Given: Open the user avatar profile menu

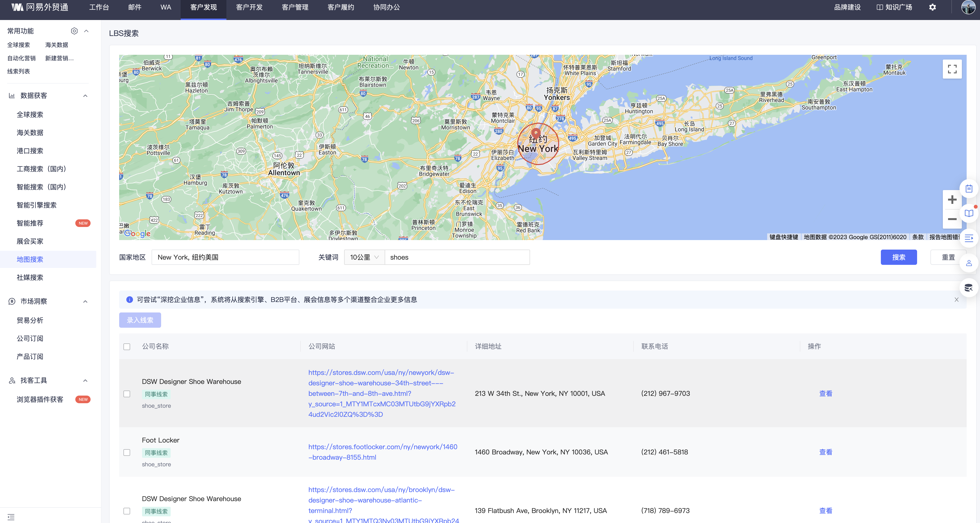Looking at the screenshot, I should coord(968,7).
